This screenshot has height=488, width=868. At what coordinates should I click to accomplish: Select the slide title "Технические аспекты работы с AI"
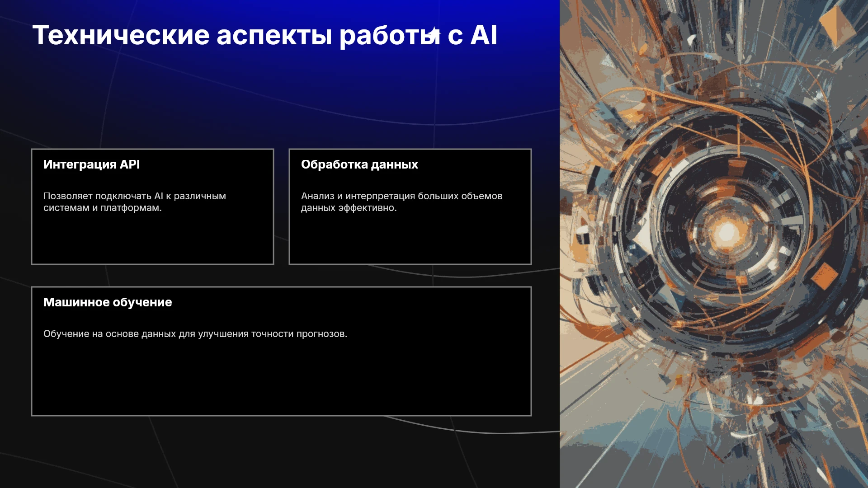pyautogui.click(x=265, y=35)
